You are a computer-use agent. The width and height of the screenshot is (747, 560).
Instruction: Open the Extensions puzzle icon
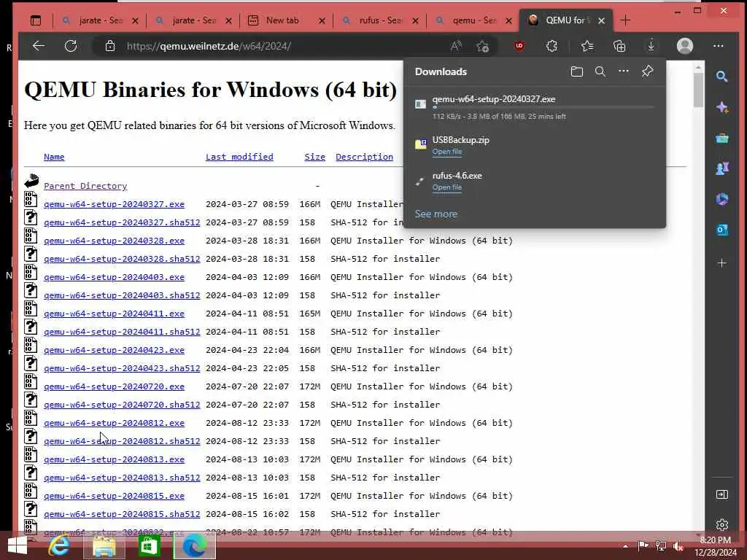pos(551,46)
